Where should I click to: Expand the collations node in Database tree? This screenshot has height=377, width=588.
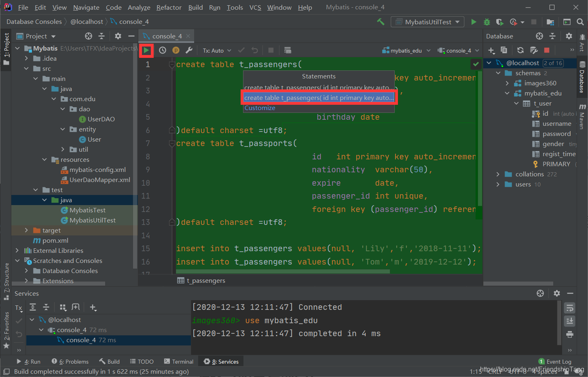[498, 174]
